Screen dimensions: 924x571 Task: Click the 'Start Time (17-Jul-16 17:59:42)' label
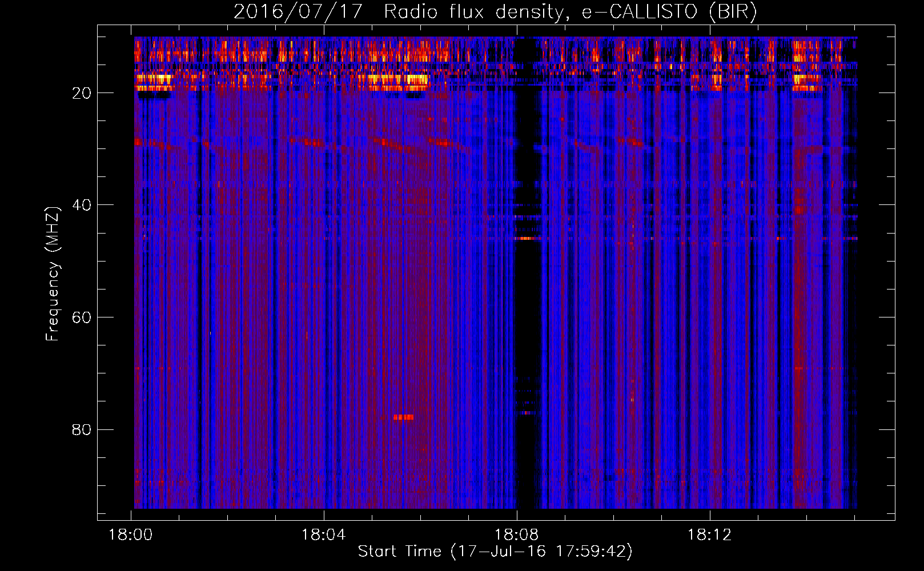(495, 551)
